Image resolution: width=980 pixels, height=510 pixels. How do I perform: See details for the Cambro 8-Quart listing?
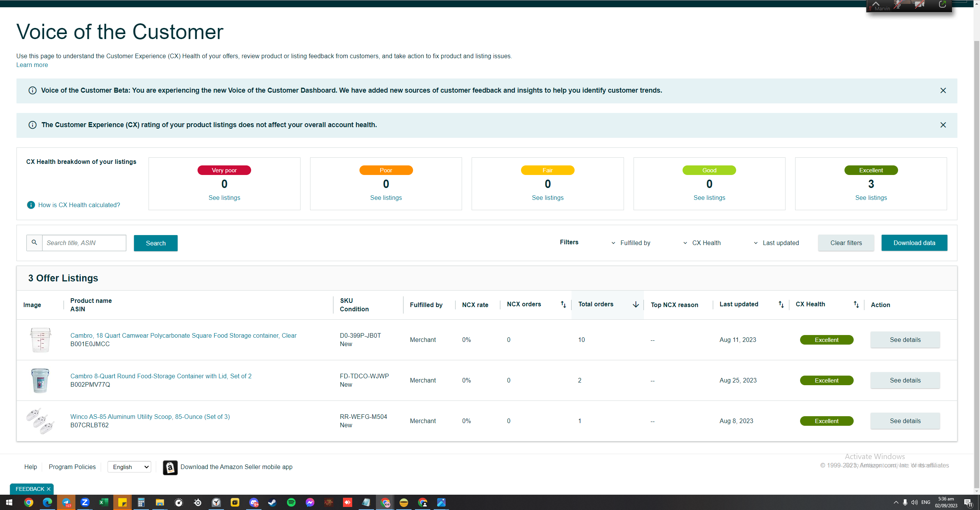(x=905, y=381)
